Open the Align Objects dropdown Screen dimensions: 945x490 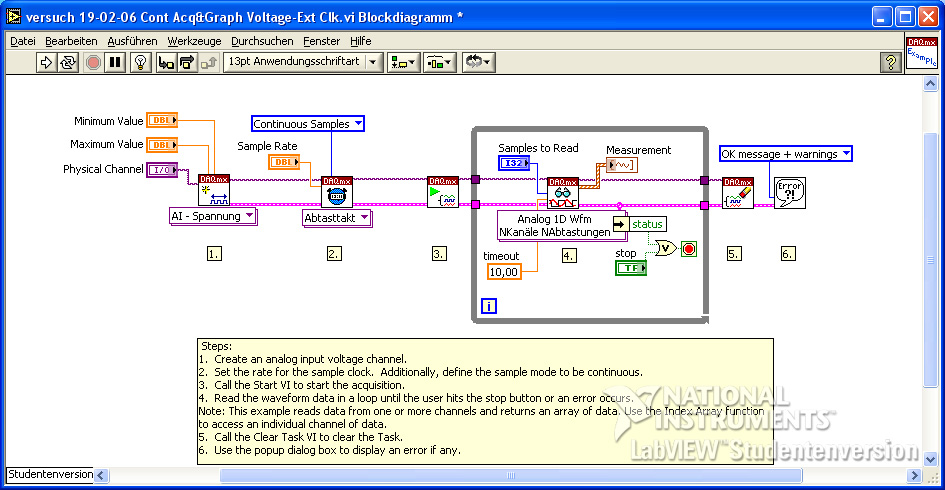click(403, 62)
